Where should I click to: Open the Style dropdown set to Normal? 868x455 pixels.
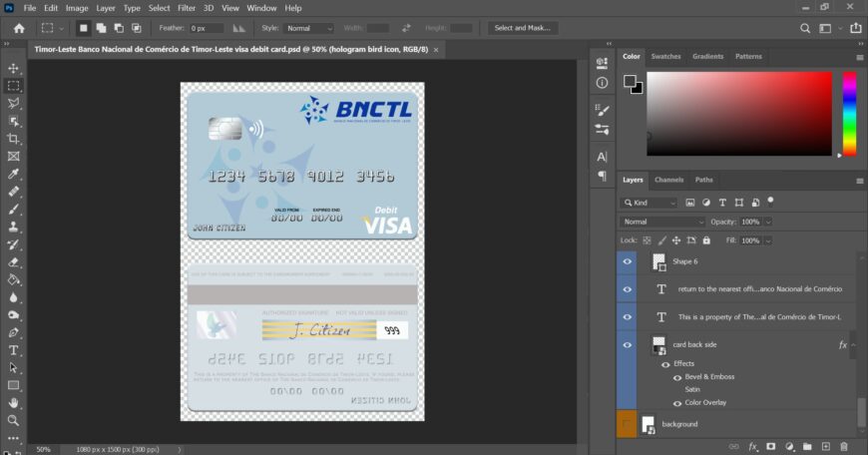309,28
